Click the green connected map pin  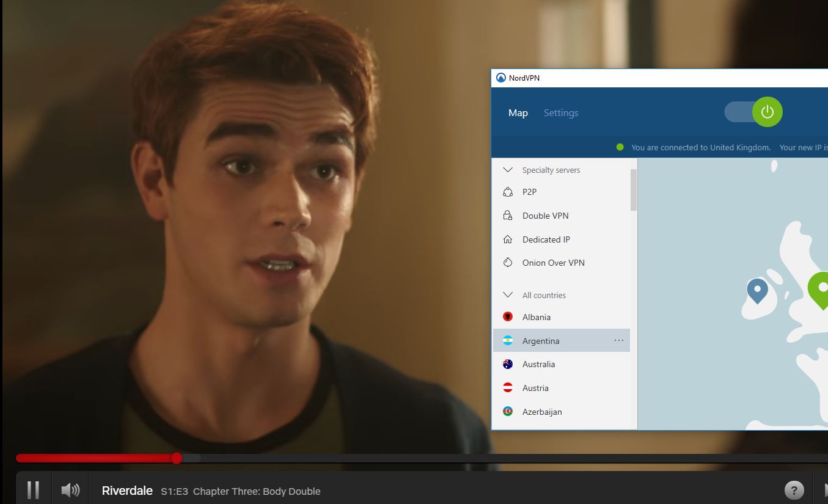click(x=818, y=290)
